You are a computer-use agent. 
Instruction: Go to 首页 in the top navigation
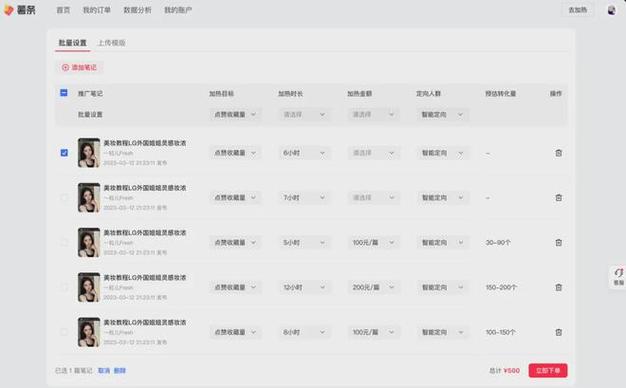click(63, 10)
